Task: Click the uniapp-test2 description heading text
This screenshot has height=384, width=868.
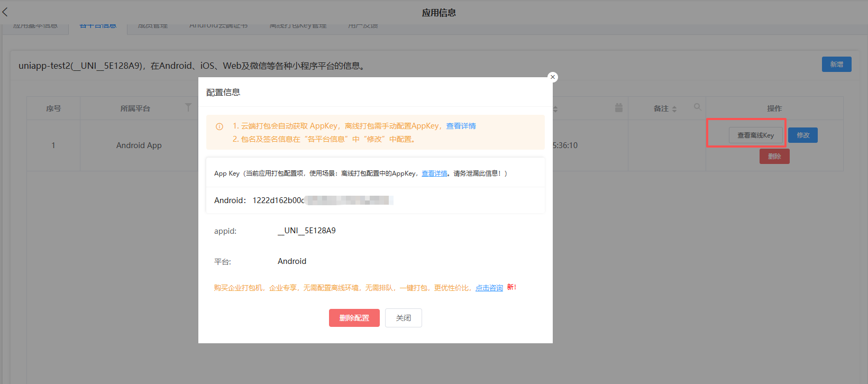Action: pyautogui.click(x=193, y=66)
